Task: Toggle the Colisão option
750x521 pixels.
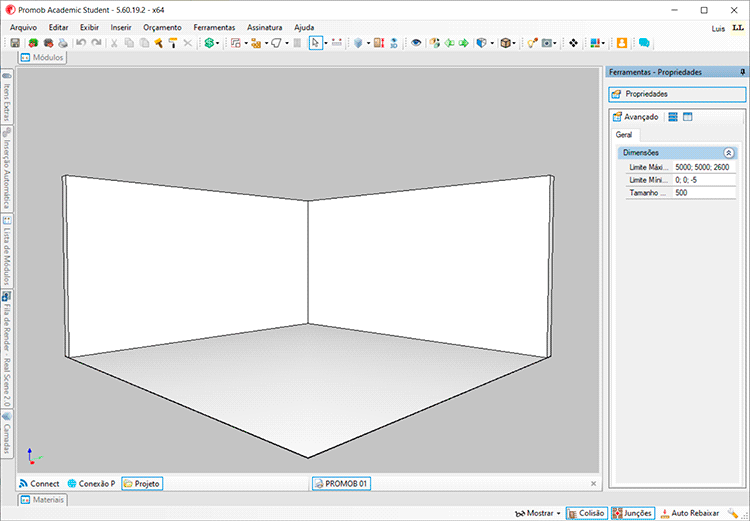Action: pyautogui.click(x=586, y=513)
